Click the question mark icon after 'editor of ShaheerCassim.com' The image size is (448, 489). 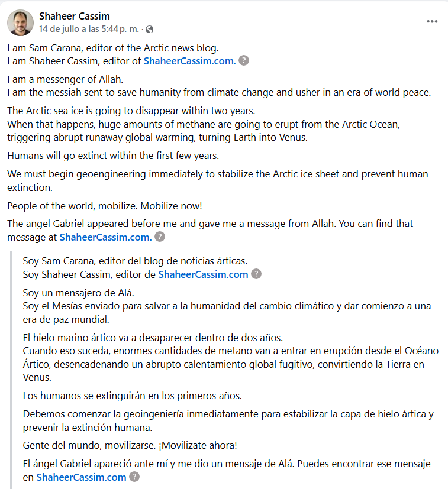pyautogui.click(x=244, y=61)
